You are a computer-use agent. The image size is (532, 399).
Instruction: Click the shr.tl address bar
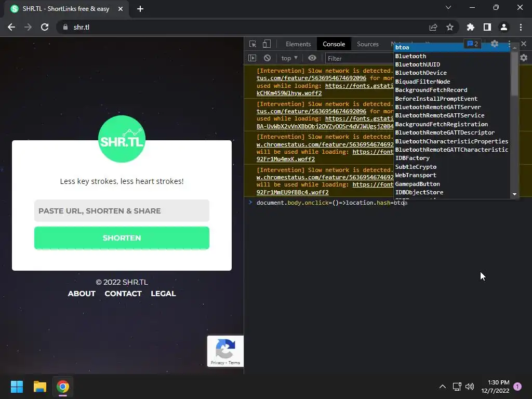point(237,27)
